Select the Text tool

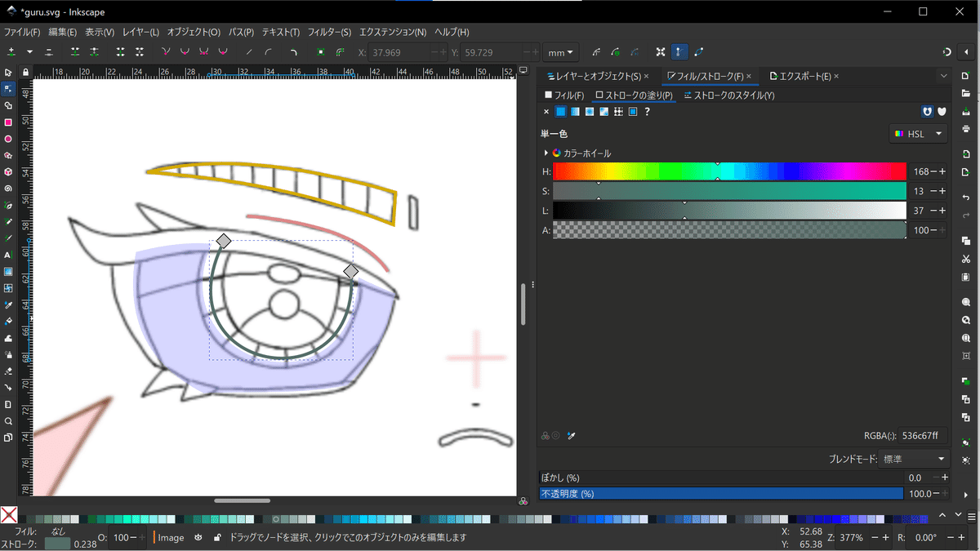pyautogui.click(x=8, y=255)
